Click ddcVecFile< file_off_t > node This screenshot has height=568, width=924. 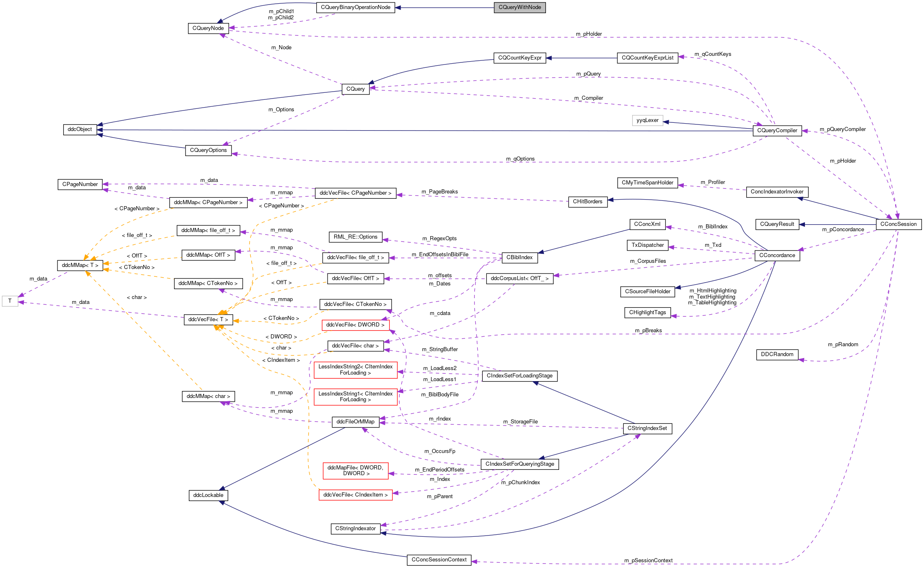pyautogui.click(x=355, y=258)
